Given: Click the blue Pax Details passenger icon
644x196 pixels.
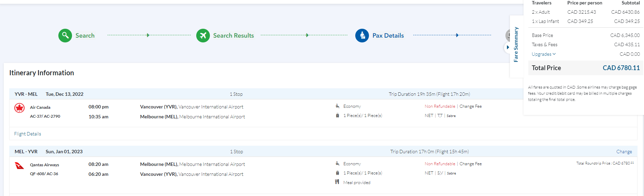Looking at the screenshot, I should (x=362, y=36).
